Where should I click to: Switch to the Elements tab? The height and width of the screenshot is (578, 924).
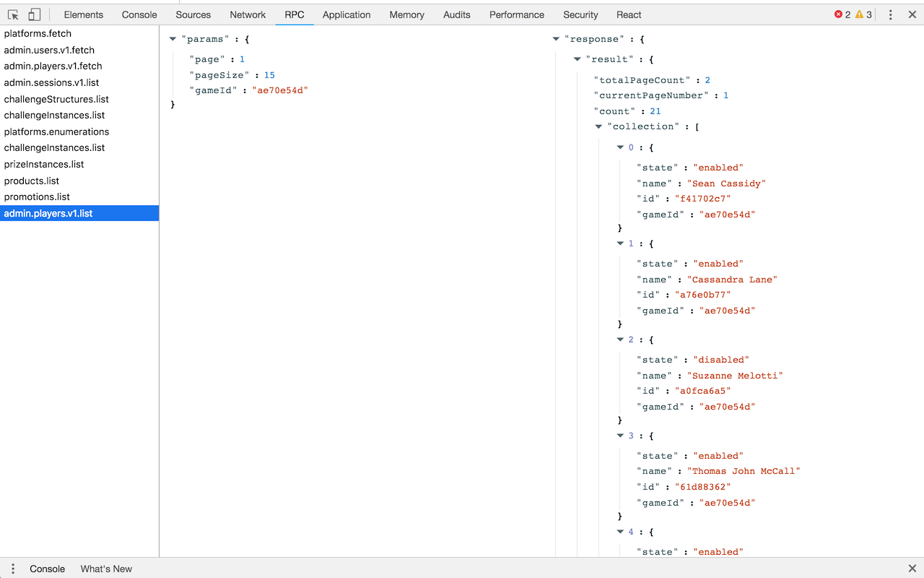tap(84, 14)
